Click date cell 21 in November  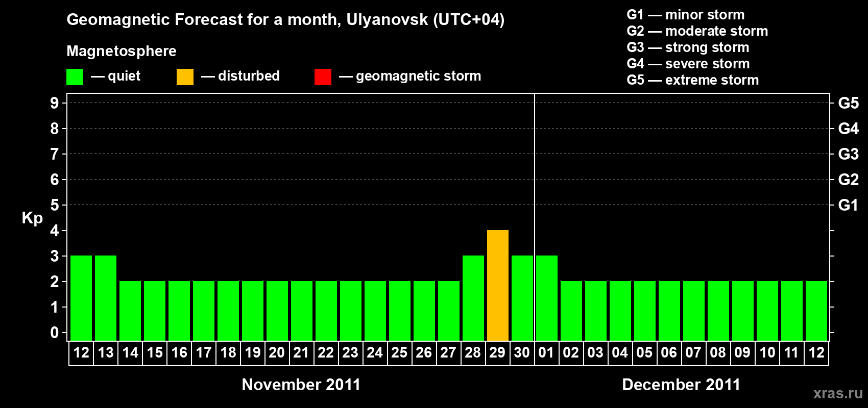[x=302, y=353]
